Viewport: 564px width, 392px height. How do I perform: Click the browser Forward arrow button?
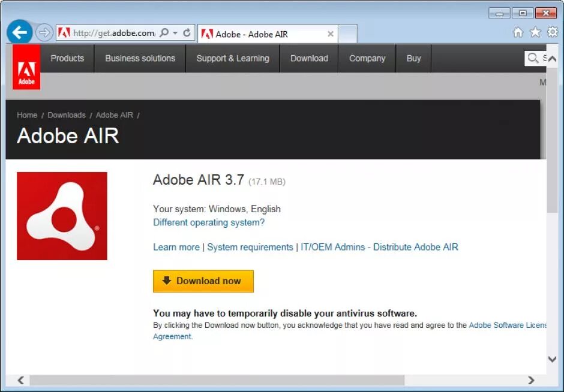(x=44, y=33)
